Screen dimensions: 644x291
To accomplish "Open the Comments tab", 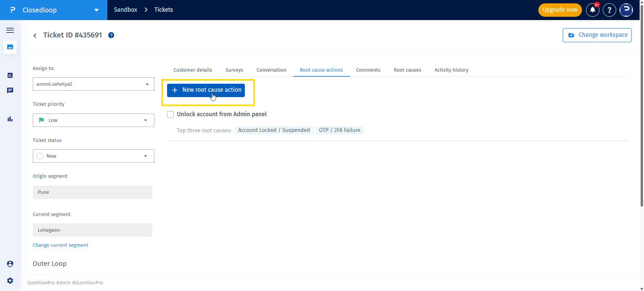I will (368, 70).
